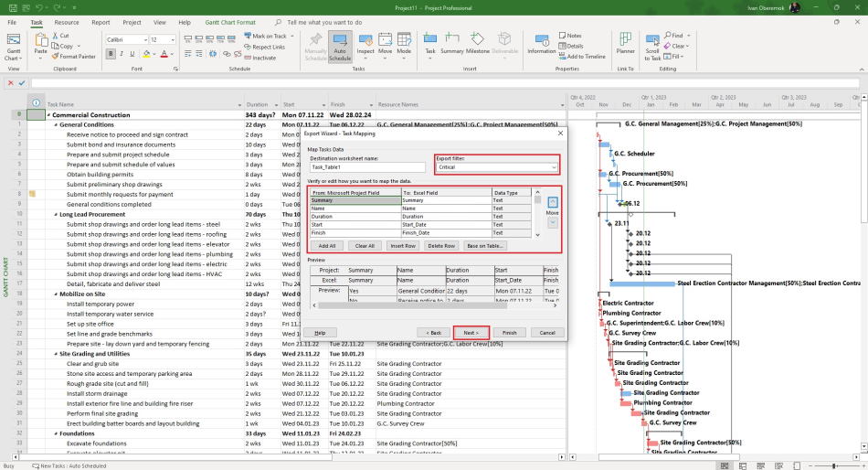Image resolution: width=868 pixels, height=470 pixels.
Task: Collapse the Foundations summary task
Action: point(56,434)
